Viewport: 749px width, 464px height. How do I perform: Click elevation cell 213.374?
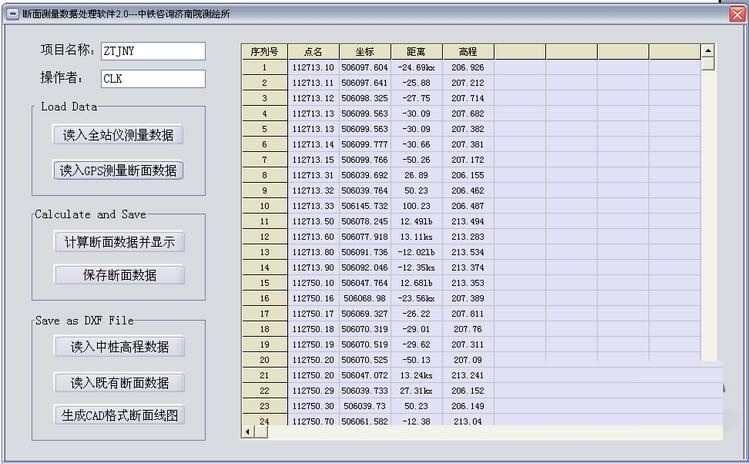coord(468,268)
